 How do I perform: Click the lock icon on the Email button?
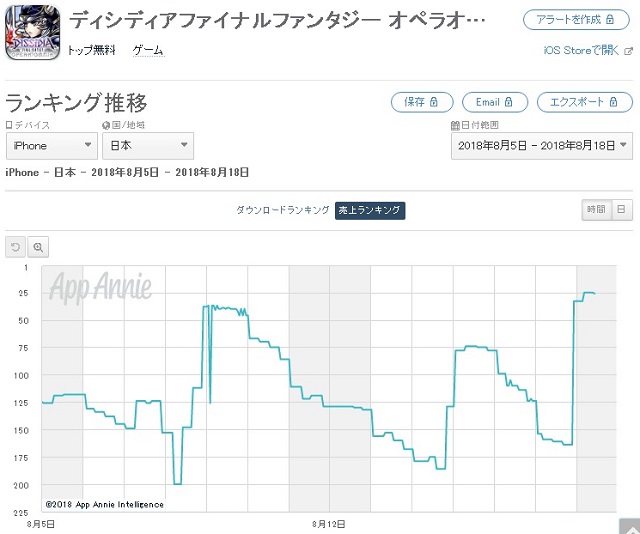tap(508, 102)
